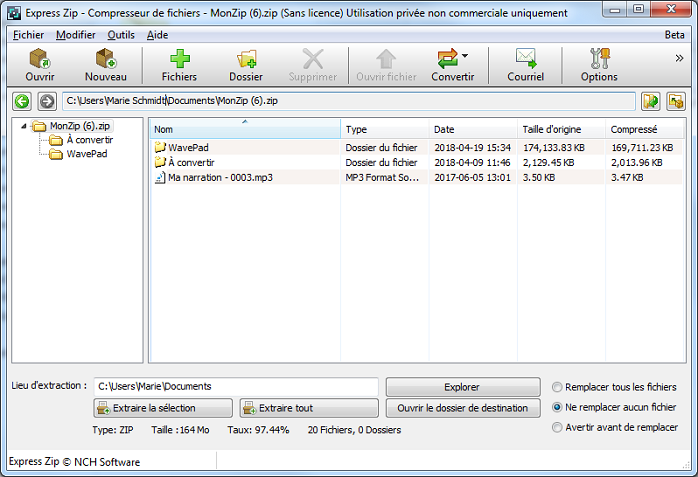Click the 2,013.96 KB compressed cell

(637, 163)
